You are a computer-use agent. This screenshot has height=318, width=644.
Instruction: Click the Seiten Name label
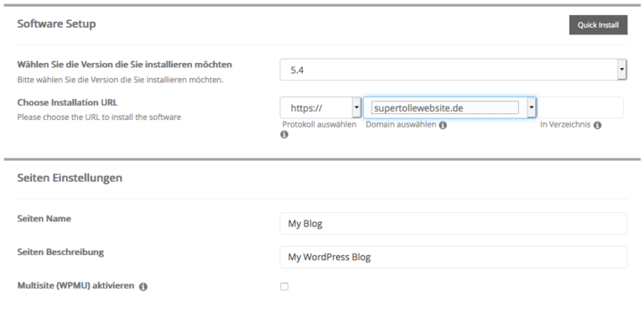(44, 219)
